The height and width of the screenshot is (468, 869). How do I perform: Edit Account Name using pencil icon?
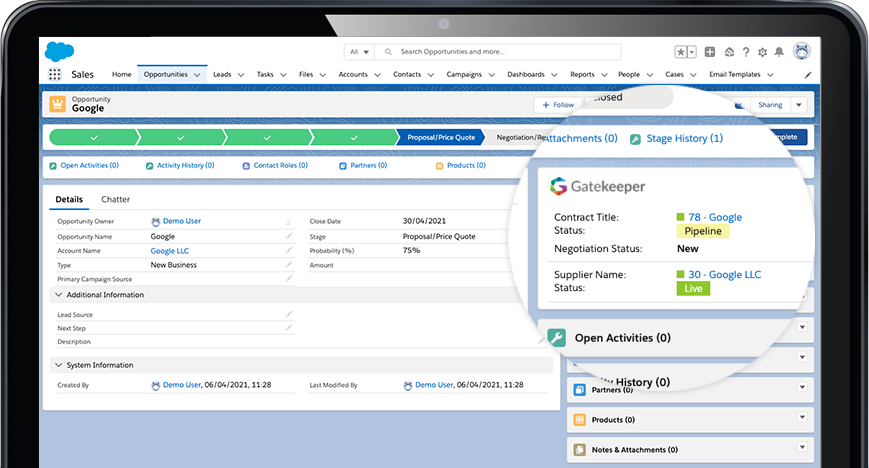coord(289,251)
